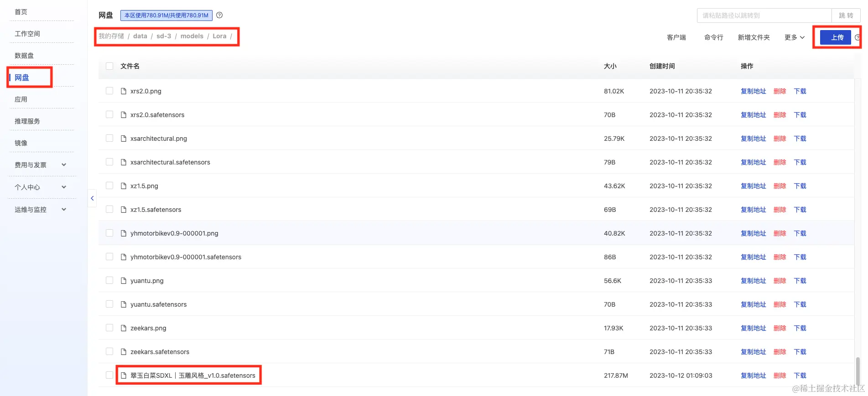Tick checkbox for yhmotorbikev0.9-000001.png
Image resolution: width=868 pixels, height=396 pixels.
click(109, 233)
